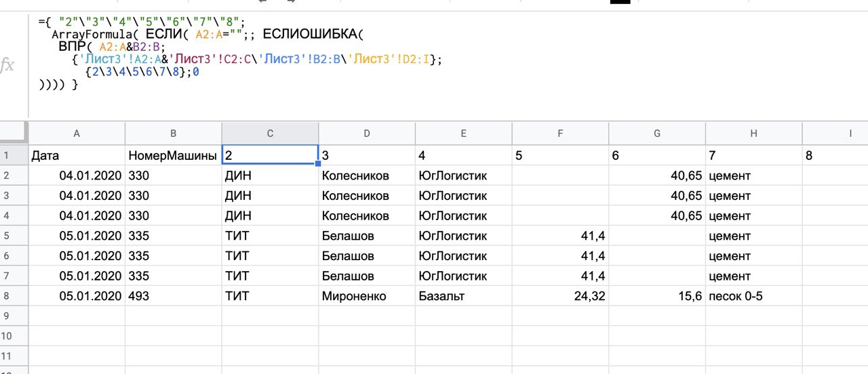Screen dimensions: 868x374
Task: Select column B header
Action: click(174, 133)
